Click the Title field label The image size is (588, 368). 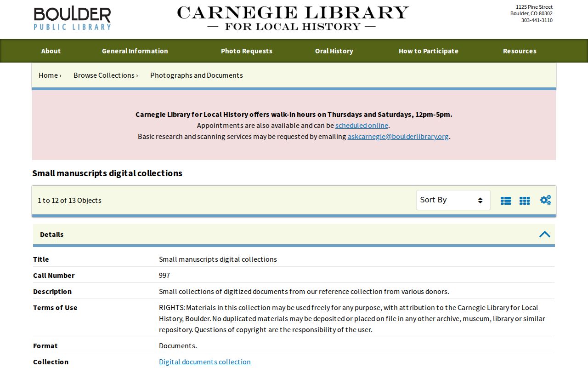click(41, 259)
